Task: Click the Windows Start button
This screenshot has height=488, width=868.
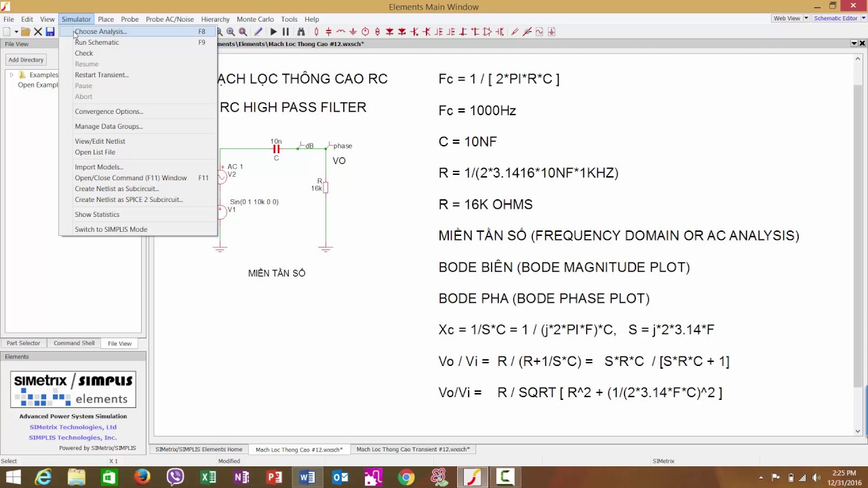Action: click(13, 477)
